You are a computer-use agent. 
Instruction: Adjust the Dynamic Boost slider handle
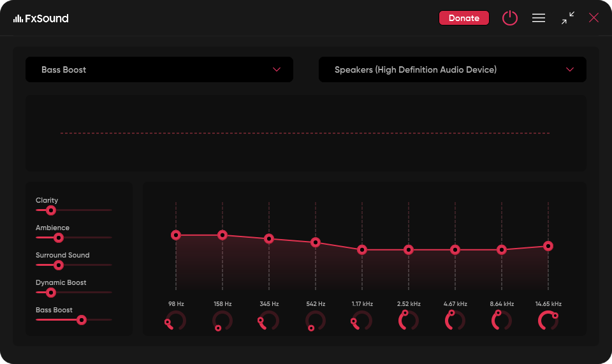(51, 293)
